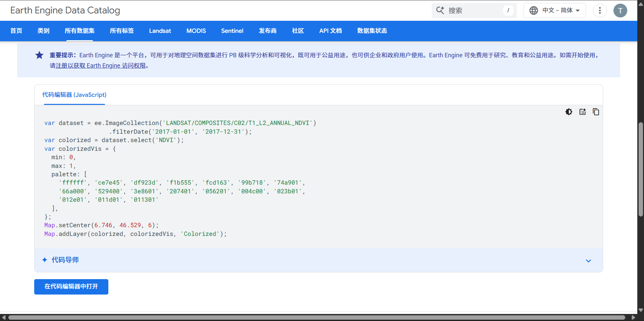Copy the code sample to clipboard
Image resolution: width=644 pixels, height=321 pixels.
click(x=596, y=112)
